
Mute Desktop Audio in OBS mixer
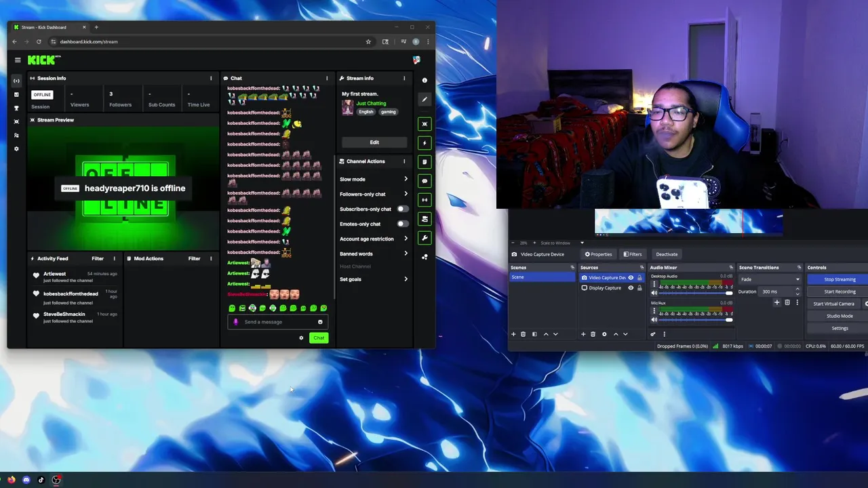[x=654, y=293]
